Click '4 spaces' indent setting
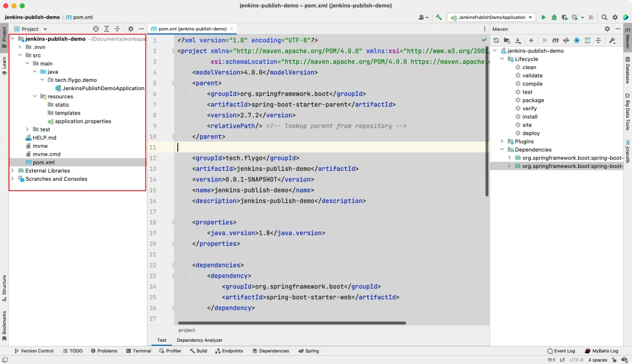 click(x=597, y=360)
